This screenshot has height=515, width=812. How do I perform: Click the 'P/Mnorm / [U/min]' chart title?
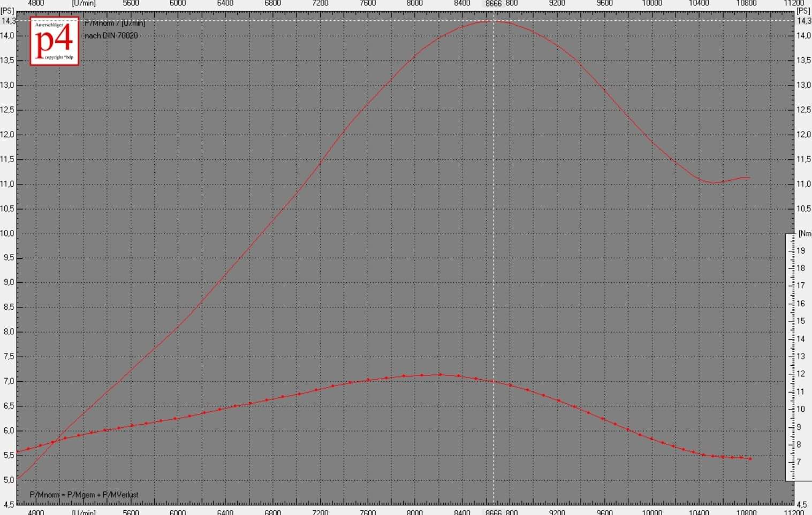click(x=115, y=23)
